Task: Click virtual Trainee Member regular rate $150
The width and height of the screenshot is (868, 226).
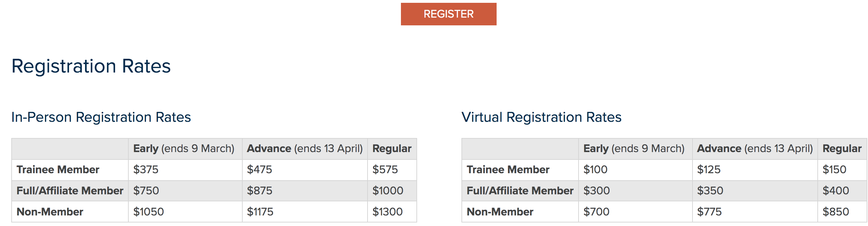Action: tap(834, 170)
